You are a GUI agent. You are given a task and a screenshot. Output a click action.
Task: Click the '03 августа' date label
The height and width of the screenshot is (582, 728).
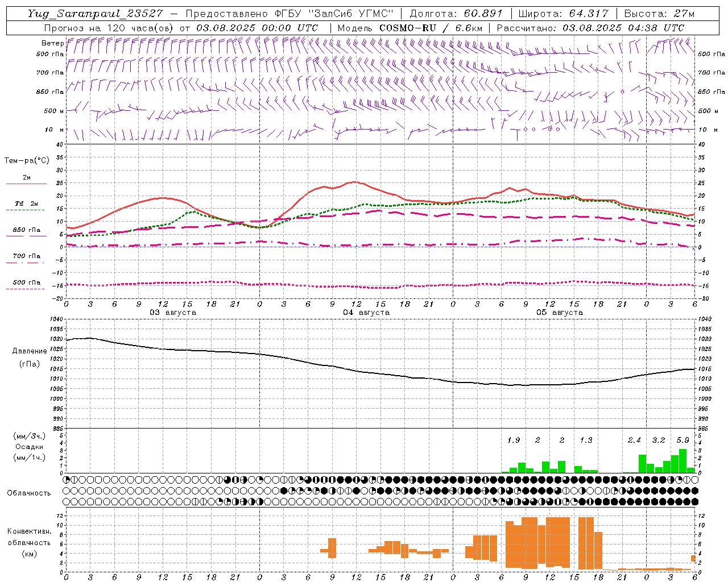pos(173,313)
